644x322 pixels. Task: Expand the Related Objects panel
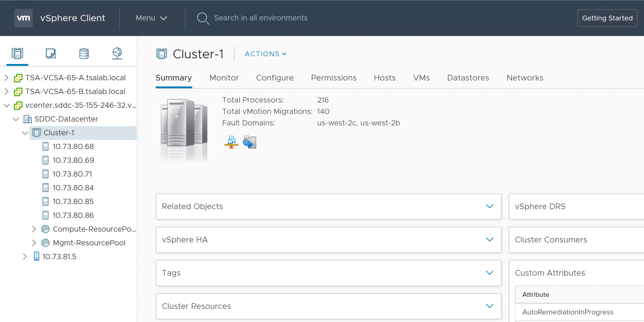click(489, 206)
